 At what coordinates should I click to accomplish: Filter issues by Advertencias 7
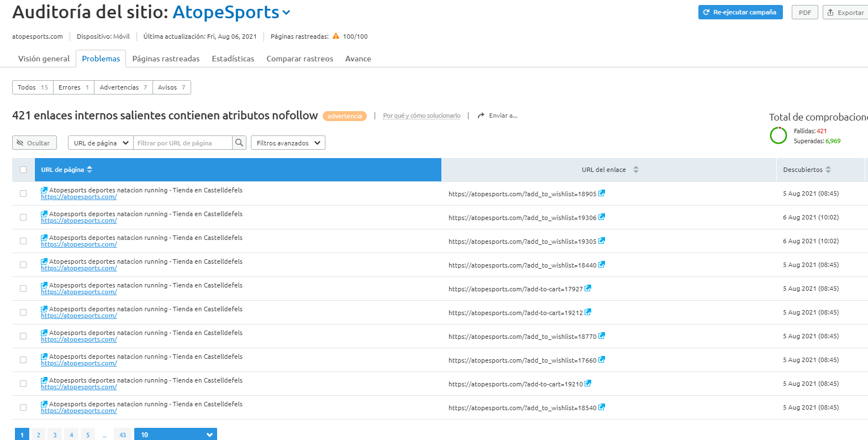[x=123, y=87]
